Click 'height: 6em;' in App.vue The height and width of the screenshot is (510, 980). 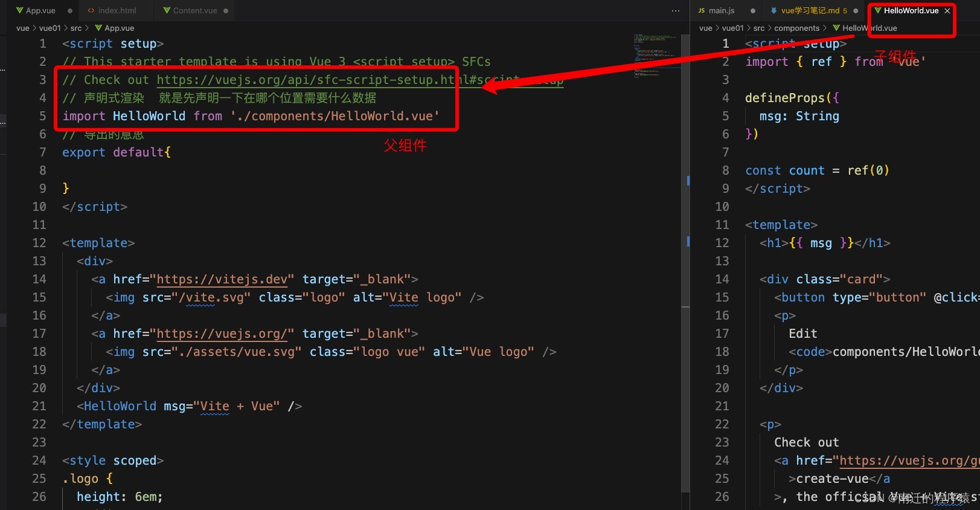(x=120, y=497)
